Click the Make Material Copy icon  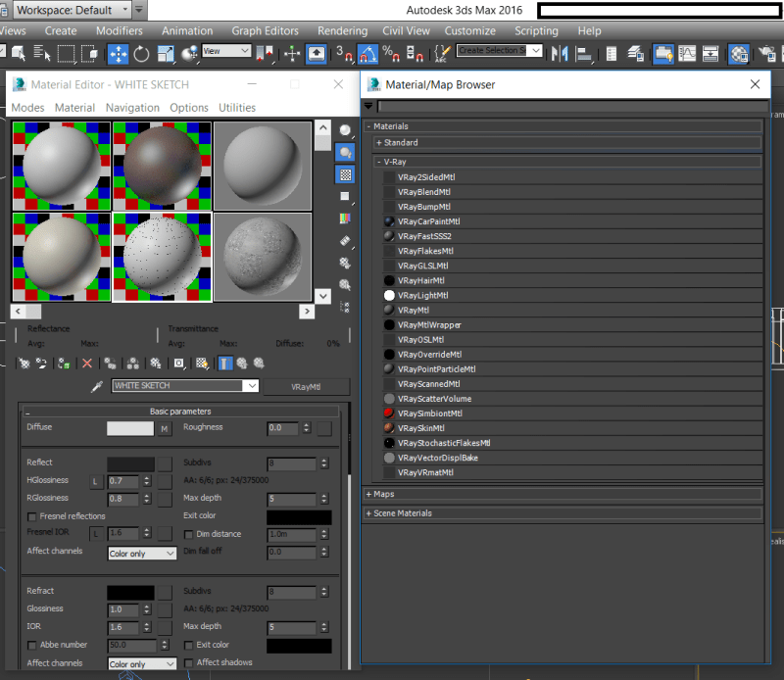(111, 363)
